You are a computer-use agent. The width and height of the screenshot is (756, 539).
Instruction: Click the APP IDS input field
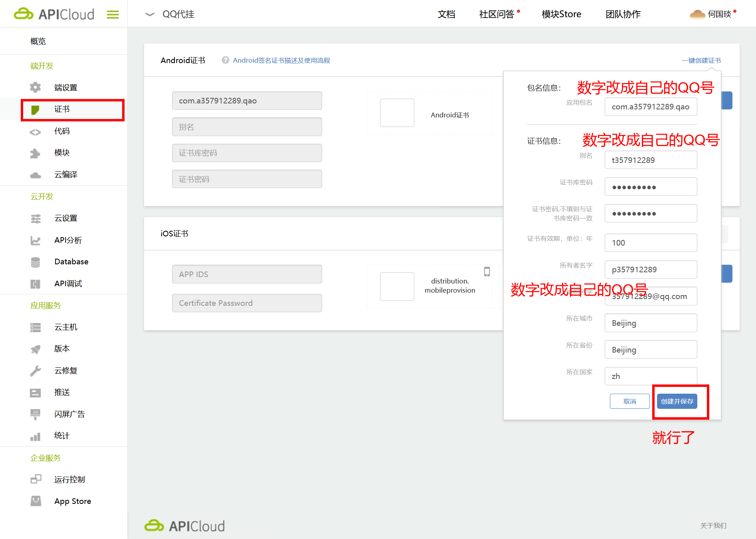(247, 274)
